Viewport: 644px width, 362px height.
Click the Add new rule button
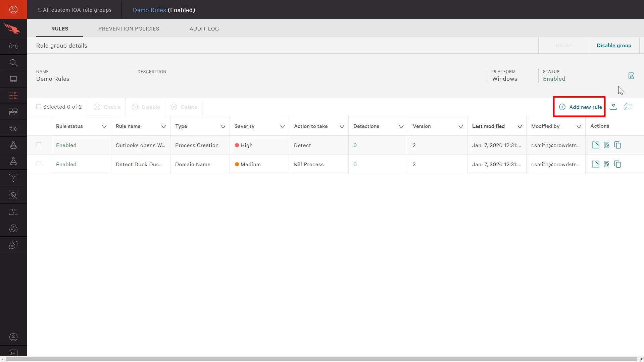click(580, 107)
